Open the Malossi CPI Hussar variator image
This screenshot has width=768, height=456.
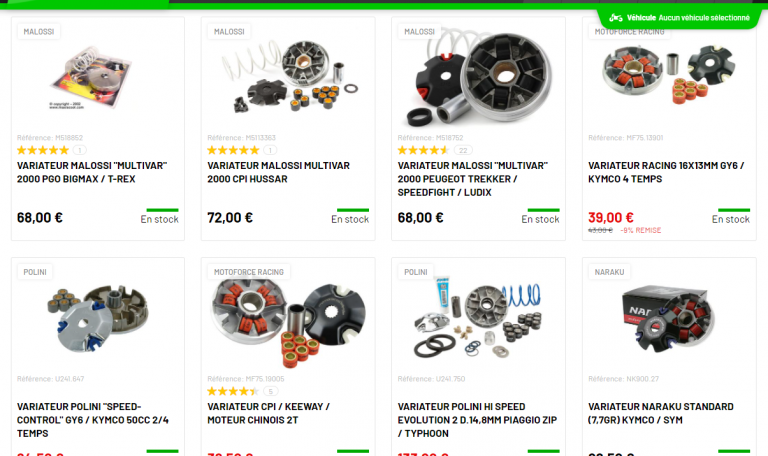[290, 76]
